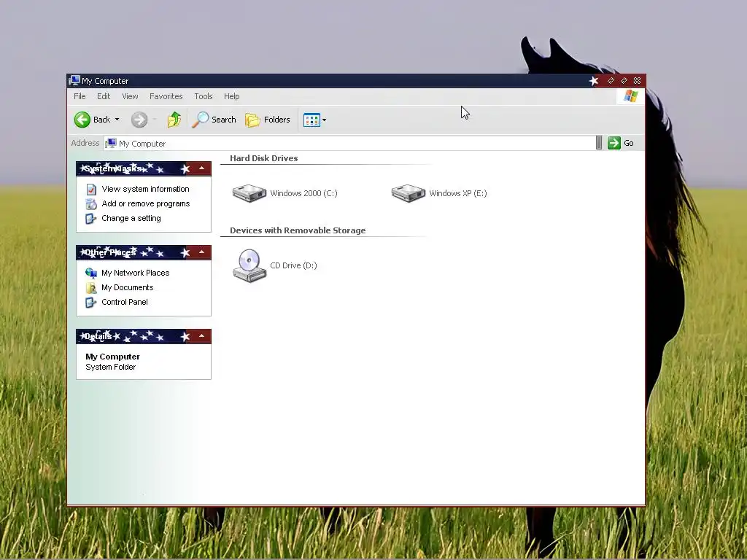Click the Change a setting icon
747x560 pixels.
pos(91,219)
